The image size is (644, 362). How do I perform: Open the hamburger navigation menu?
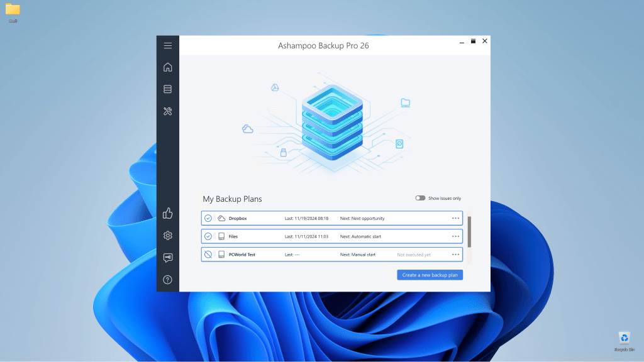[167, 45]
